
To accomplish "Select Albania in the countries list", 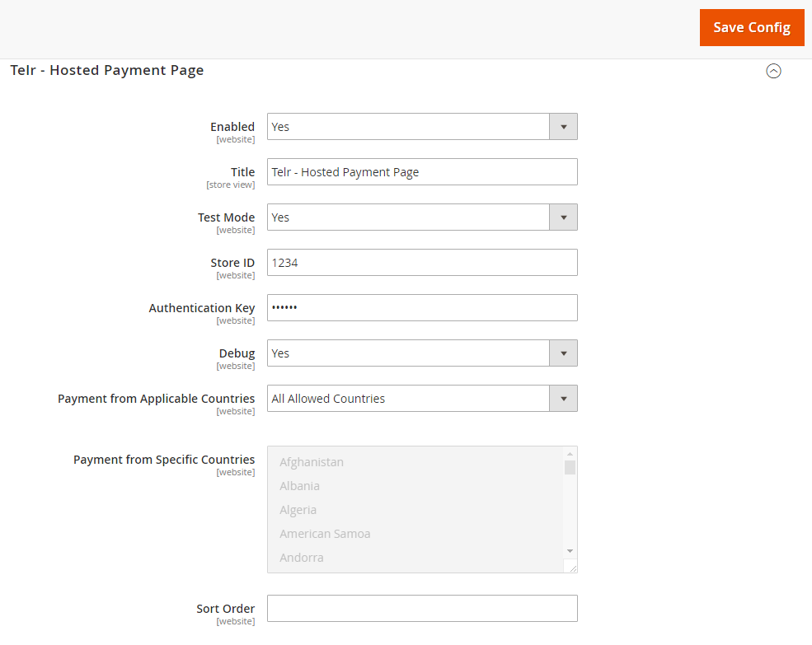I will point(415,486).
